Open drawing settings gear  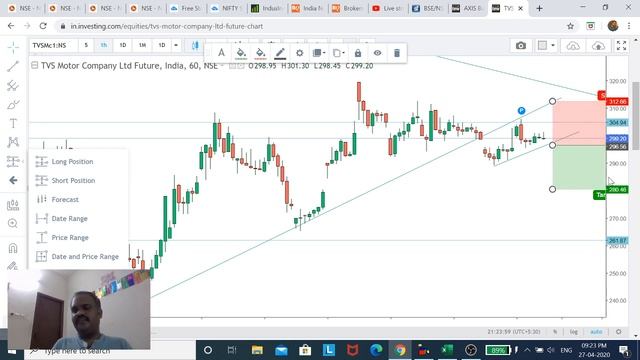[300, 53]
